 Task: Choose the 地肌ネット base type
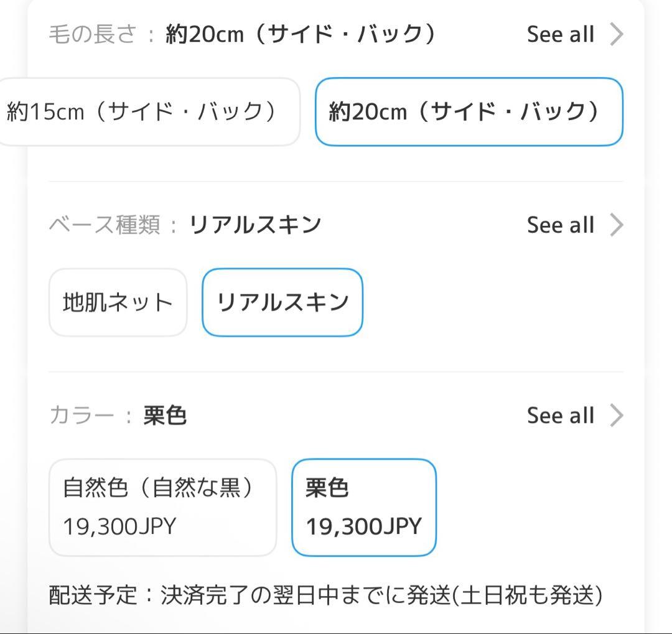117,302
